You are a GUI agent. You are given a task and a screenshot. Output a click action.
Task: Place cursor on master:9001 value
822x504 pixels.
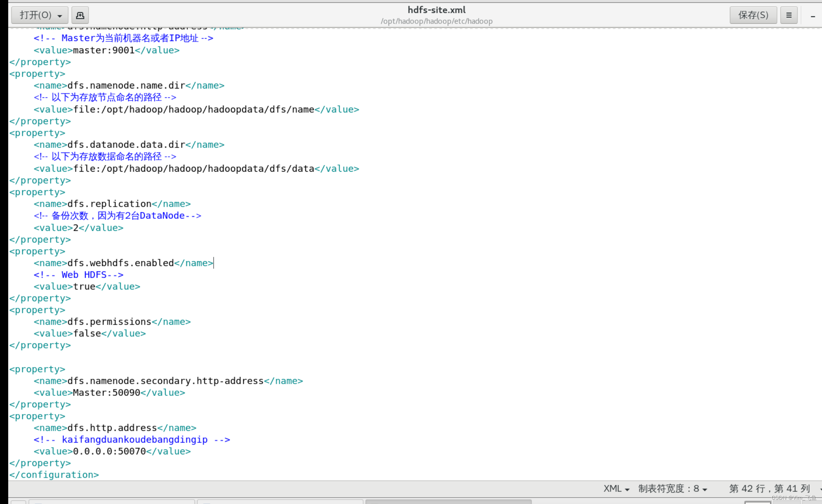point(104,50)
